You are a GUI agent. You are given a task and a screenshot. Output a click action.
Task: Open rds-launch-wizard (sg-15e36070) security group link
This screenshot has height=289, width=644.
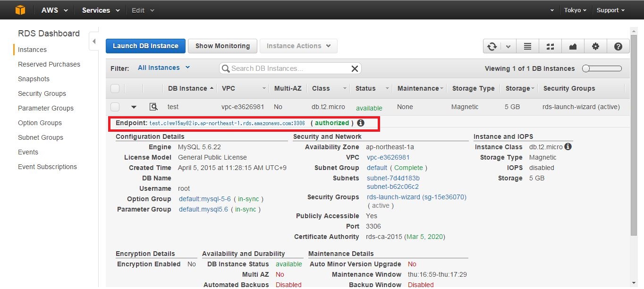tap(416, 197)
